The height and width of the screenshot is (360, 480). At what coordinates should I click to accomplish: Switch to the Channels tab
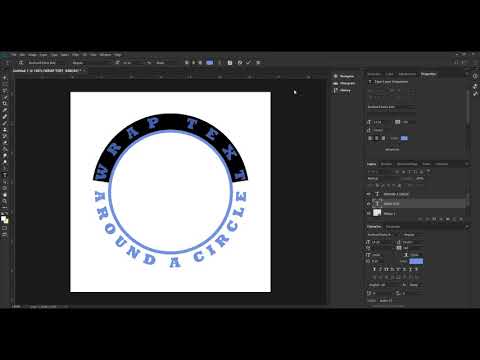[x=386, y=164]
